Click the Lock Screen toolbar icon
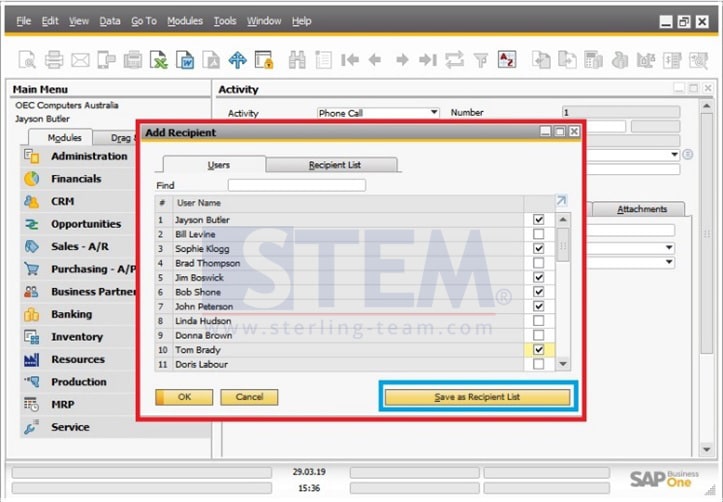Image resolution: width=723 pixels, height=502 pixels. tap(264, 60)
